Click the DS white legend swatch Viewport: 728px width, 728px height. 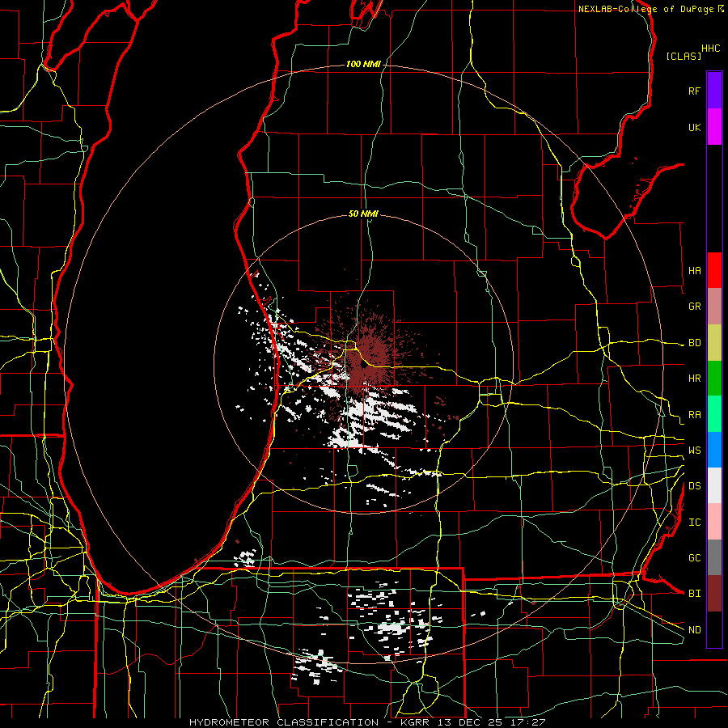click(x=714, y=485)
